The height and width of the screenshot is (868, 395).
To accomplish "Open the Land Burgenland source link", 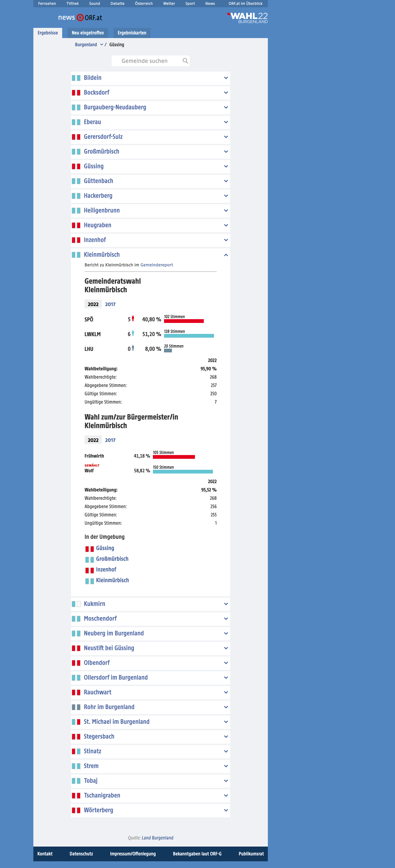I will click(x=157, y=838).
